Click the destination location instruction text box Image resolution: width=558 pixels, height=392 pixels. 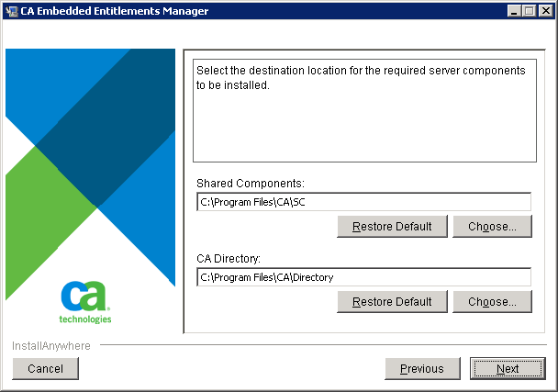coord(364,110)
